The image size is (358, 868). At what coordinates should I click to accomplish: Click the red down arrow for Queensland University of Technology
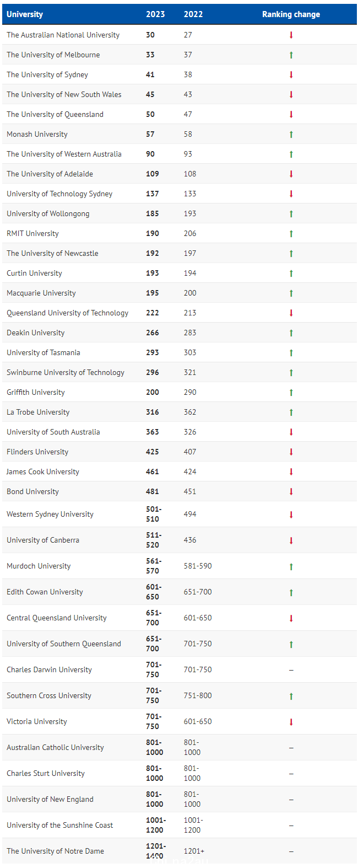(x=291, y=313)
